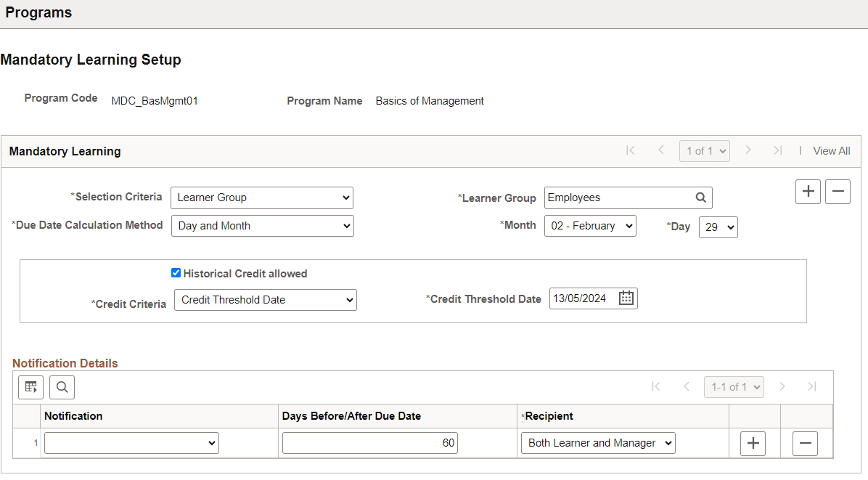Uncheck Historical Credit allowed checkbox
The width and height of the screenshot is (868, 480).
[176, 274]
